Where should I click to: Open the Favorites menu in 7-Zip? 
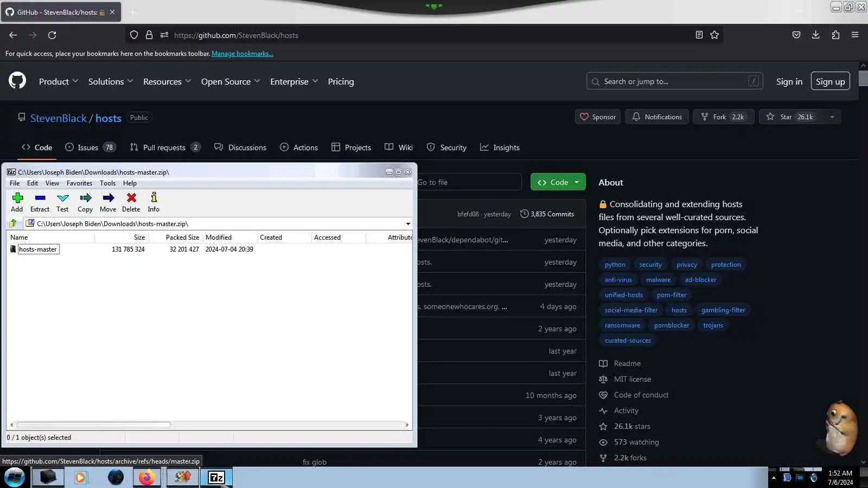pyautogui.click(x=79, y=183)
